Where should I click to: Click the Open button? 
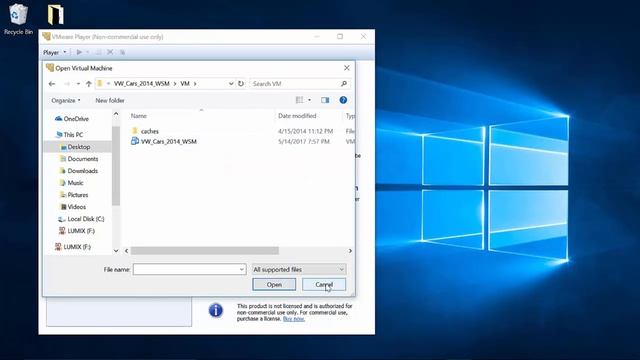pyautogui.click(x=274, y=284)
